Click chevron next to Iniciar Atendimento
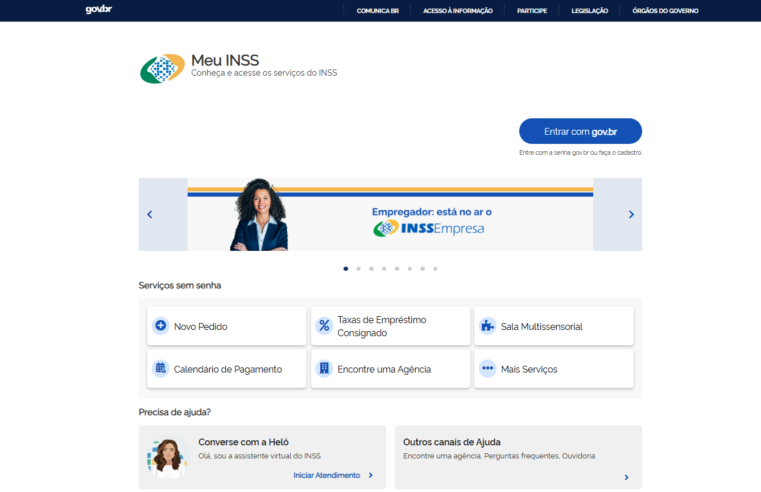The height and width of the screenshot is (492, 761). coord(371,476)
